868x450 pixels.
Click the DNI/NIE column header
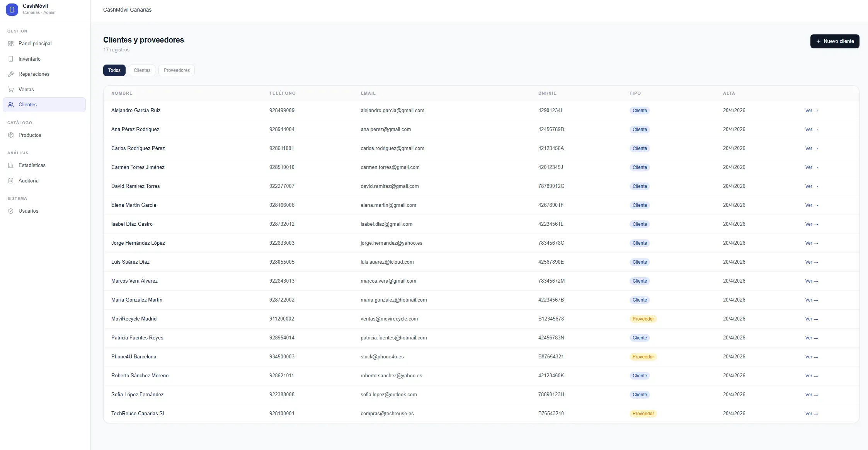coord(547,93)
